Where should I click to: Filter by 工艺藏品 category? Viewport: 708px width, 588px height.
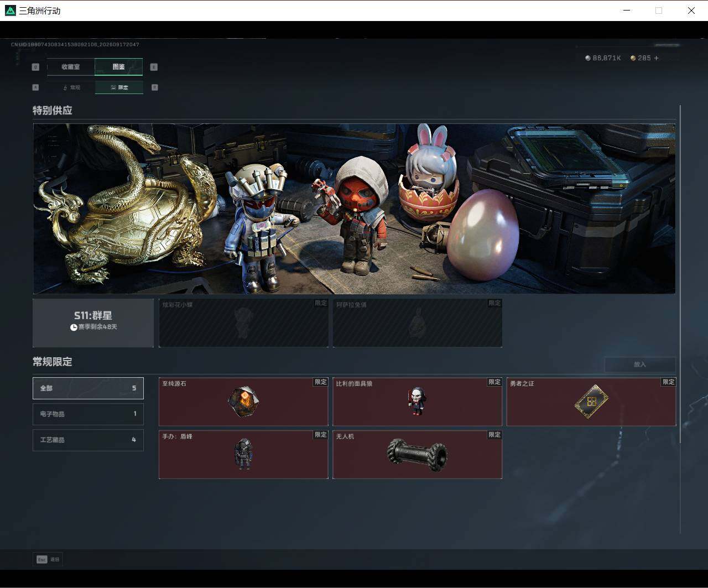click(x=88, y=440)
